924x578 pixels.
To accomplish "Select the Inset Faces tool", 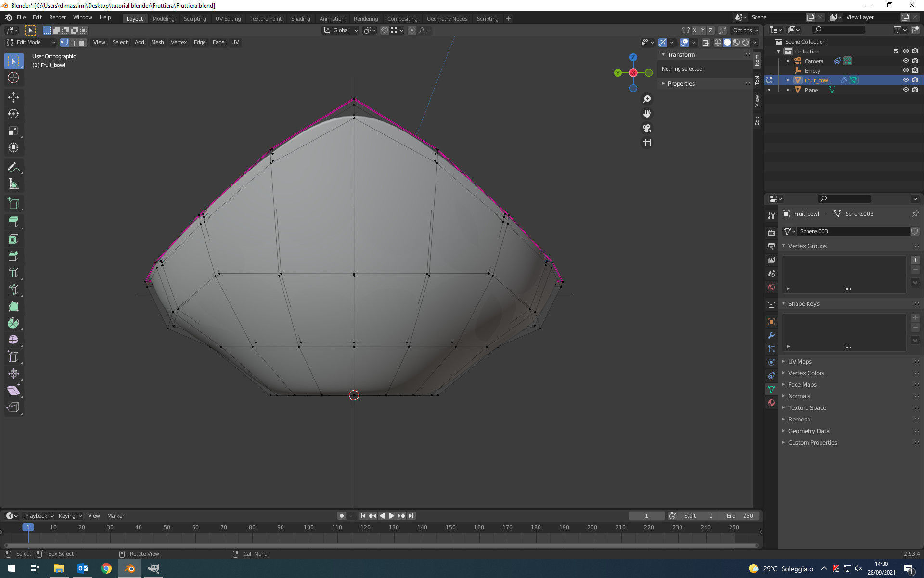I will 13,239.
